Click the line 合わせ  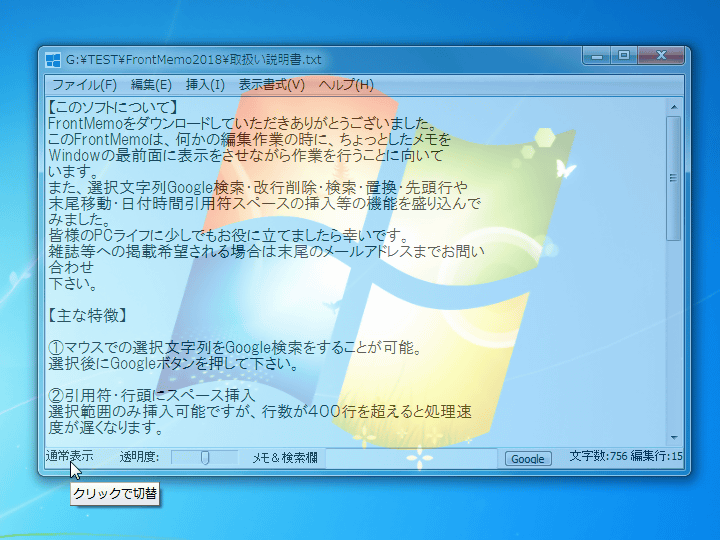pos(71,268)
